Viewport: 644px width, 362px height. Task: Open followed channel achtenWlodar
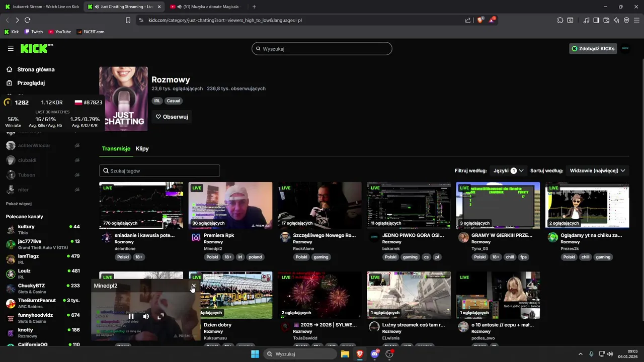(43, 145)
